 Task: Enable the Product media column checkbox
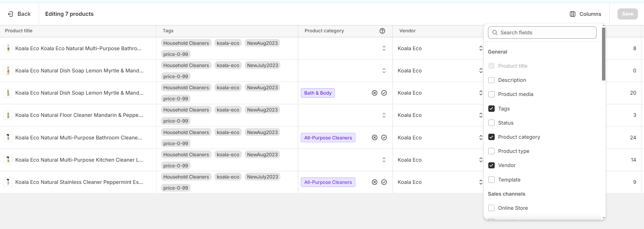(x=491, y=94)
